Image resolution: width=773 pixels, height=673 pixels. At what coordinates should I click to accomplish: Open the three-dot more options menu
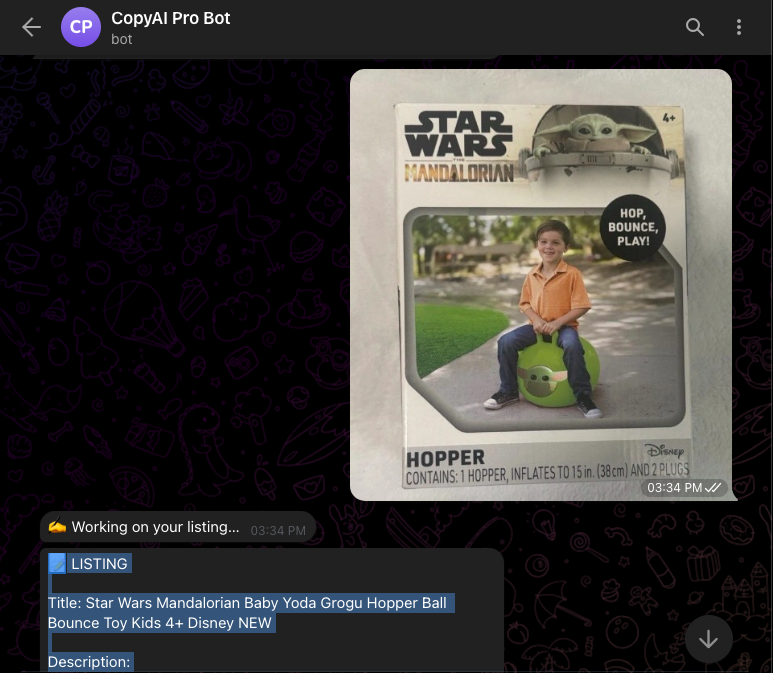click(738, 27)
